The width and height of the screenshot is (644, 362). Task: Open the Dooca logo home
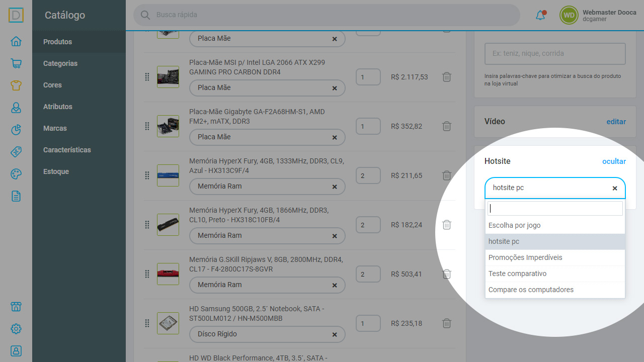point(16,15)
